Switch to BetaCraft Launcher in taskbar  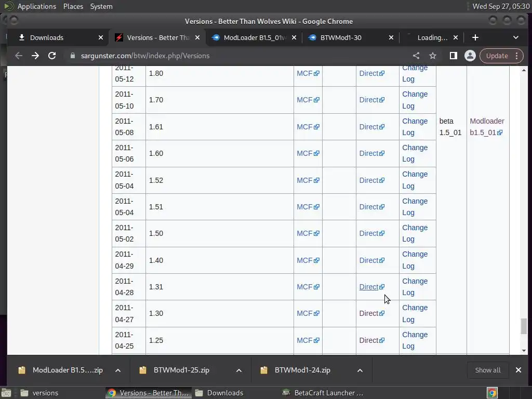[x=323, y=393]
